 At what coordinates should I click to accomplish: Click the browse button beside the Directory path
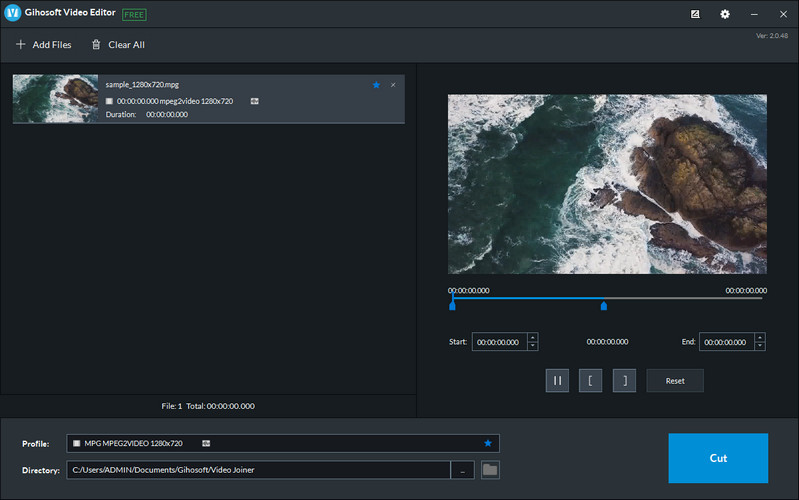(462, 470)
